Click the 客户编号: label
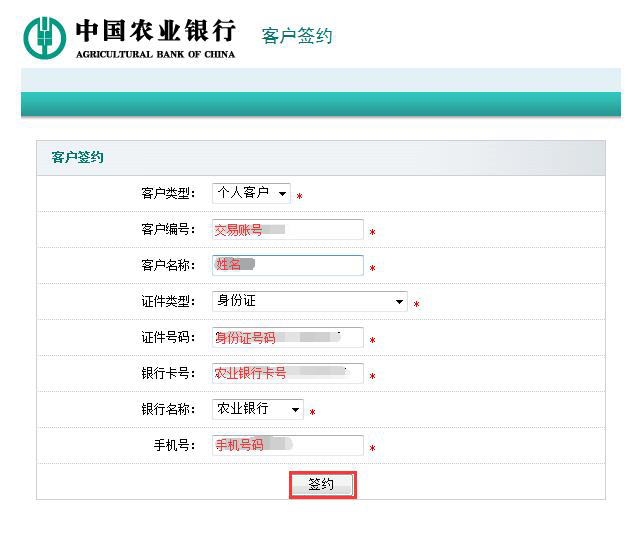 click(168, 230)
